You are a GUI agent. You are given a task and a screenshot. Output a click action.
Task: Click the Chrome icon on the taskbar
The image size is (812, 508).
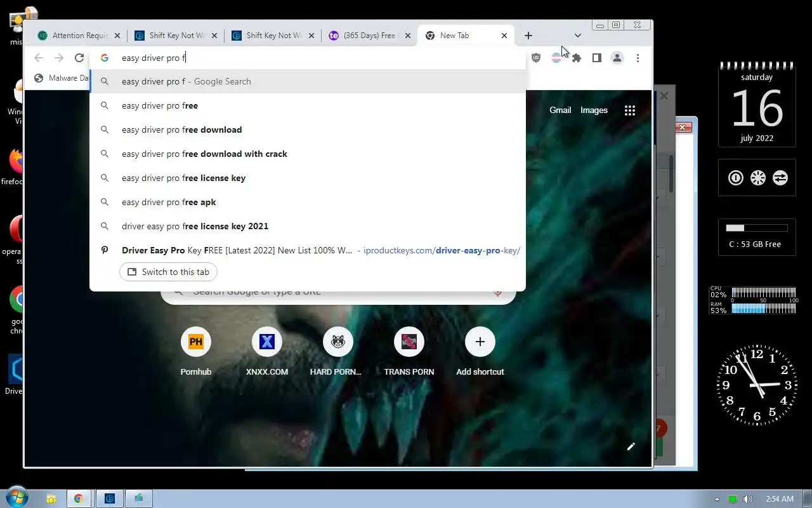79,498
